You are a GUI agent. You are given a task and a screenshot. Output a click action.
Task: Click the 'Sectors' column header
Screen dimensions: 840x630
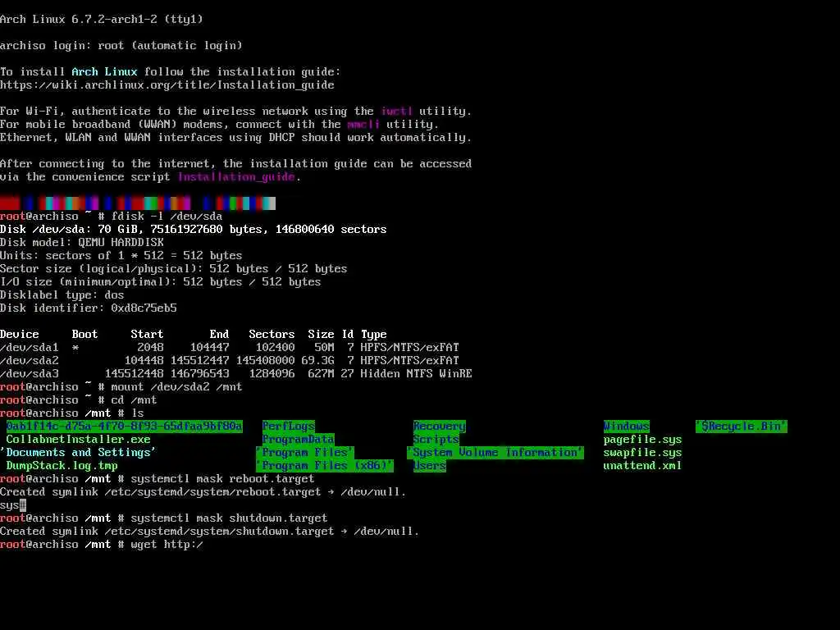272,335
